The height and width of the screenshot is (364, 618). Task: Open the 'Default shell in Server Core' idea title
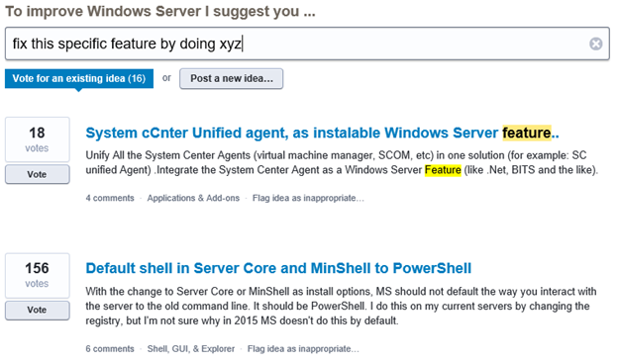coord(278,268)
